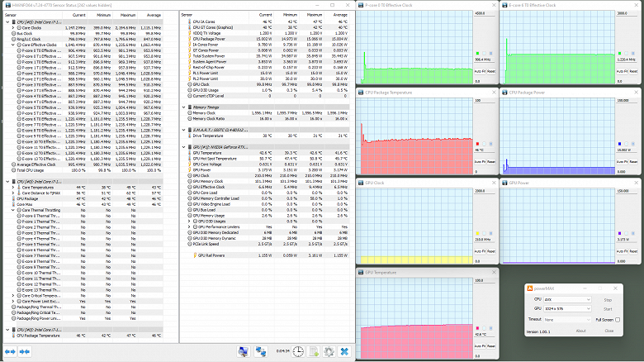Click HWiNFO64 title bar app icon
The image size is (644, 362).
[x=8, y=5]
